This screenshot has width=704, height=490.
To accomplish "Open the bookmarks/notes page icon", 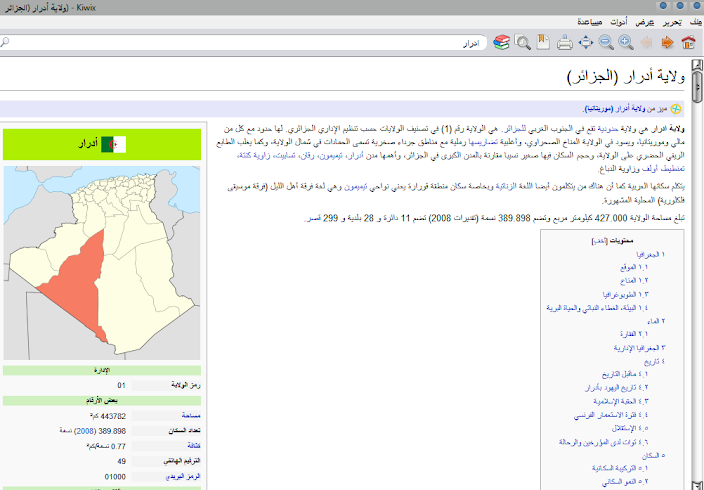I will 543,43.
